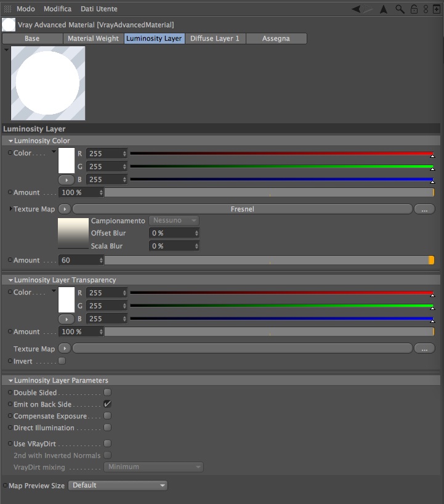Click the Fresnel gradient thumbnail
Screen dimensions: 444x504
coord(73,234)
